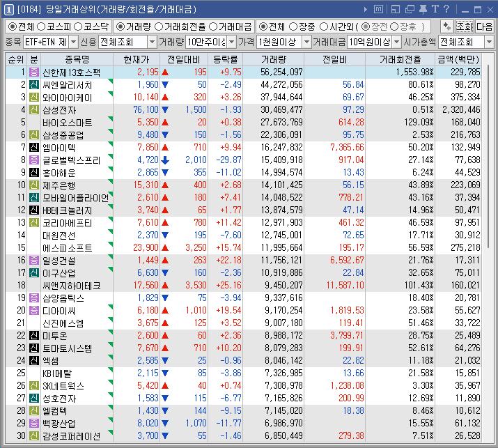This screenshot has width=498, height=448.
Task: Click the duplicate window icon in title bar
Action: [410, 9]
